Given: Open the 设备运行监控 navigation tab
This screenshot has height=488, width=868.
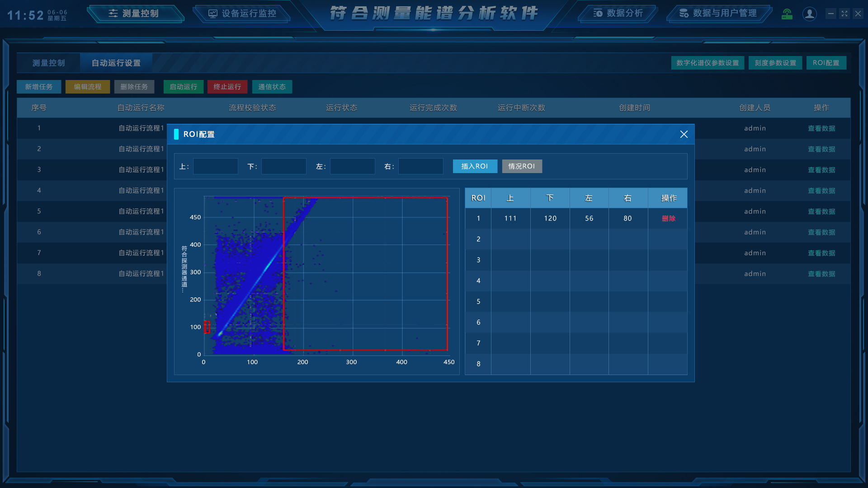Looking at the screenshot, I should pos(243,14).
